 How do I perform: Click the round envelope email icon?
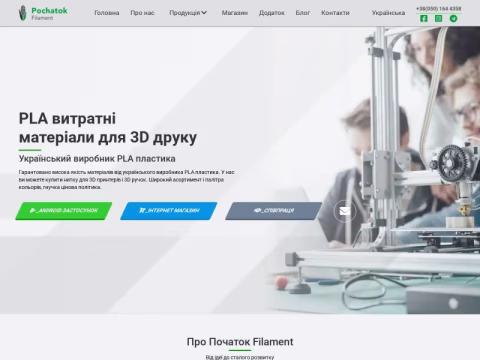click(x=345, y=211)
